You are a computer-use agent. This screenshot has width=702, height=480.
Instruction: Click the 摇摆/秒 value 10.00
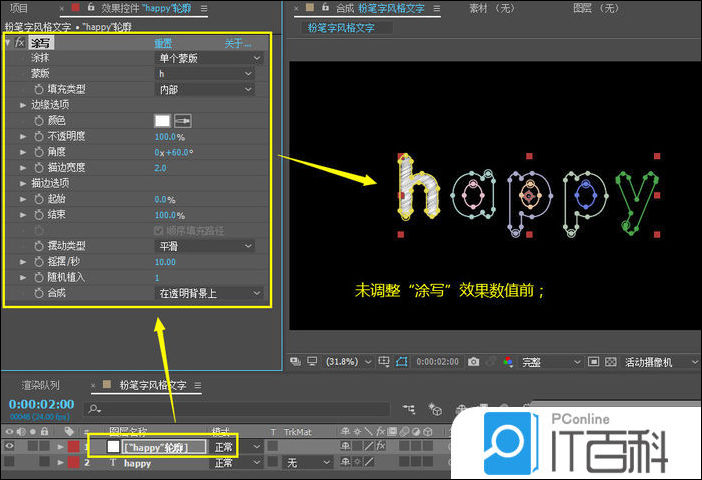(x=165, y=262)
